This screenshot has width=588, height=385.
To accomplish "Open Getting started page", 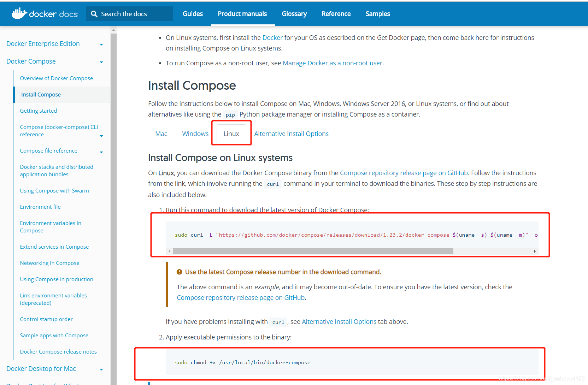I will [x=39, y=111].
